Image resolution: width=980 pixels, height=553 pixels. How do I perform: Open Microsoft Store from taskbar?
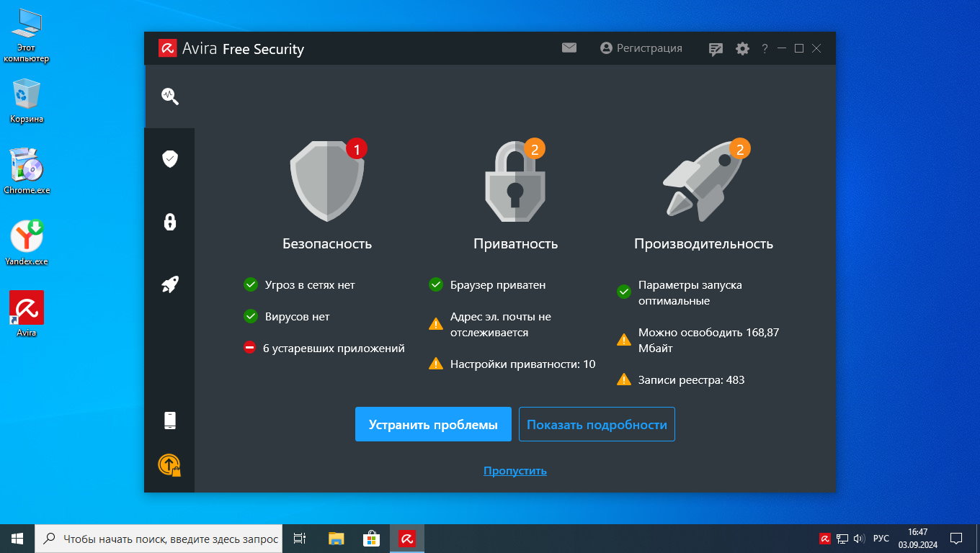pos(371,539)
